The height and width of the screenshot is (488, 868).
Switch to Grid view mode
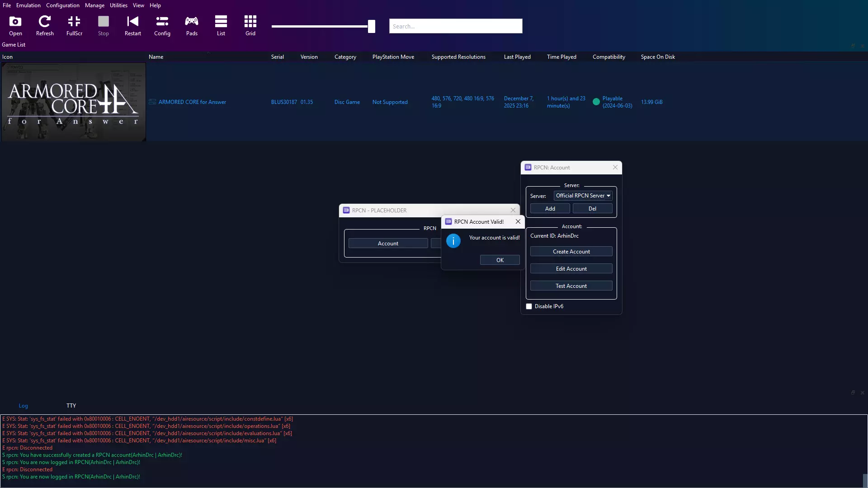250,26
